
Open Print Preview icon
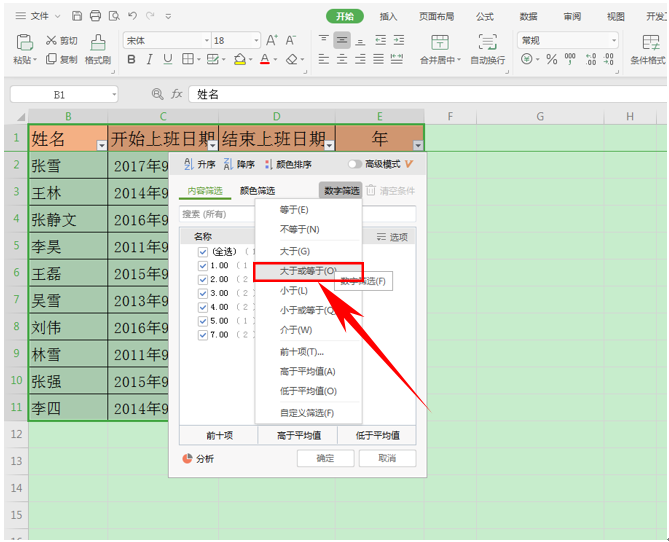tap(114, 16)
